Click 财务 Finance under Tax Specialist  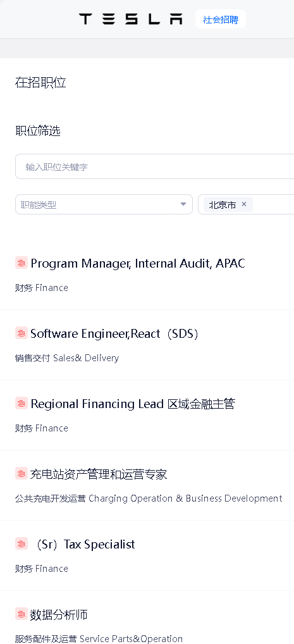[x=42, y=569]
